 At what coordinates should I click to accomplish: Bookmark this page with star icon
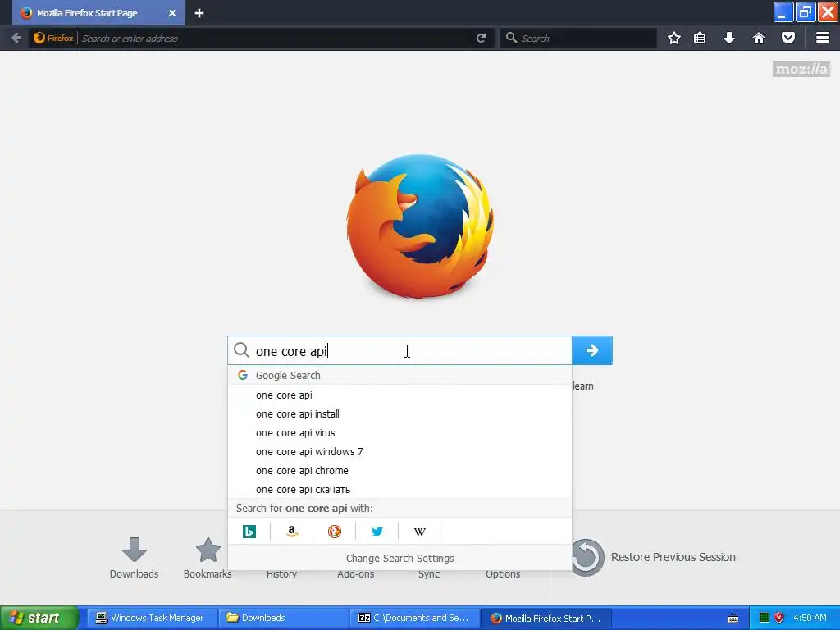674,38
